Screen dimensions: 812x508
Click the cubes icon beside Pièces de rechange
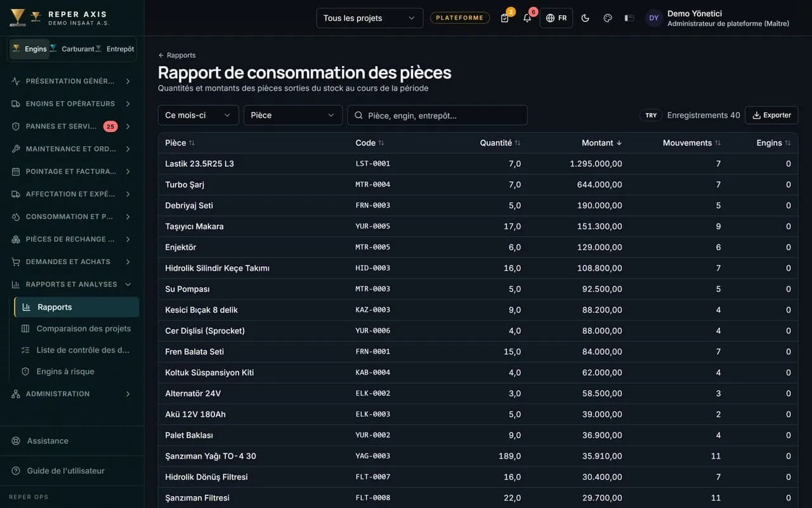16,239
